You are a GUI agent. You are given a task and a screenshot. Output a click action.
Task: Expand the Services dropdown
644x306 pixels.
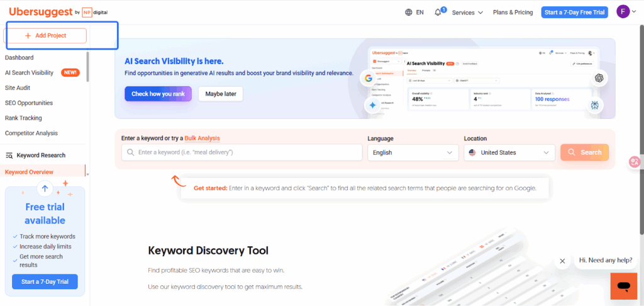(x=467, y=12)
